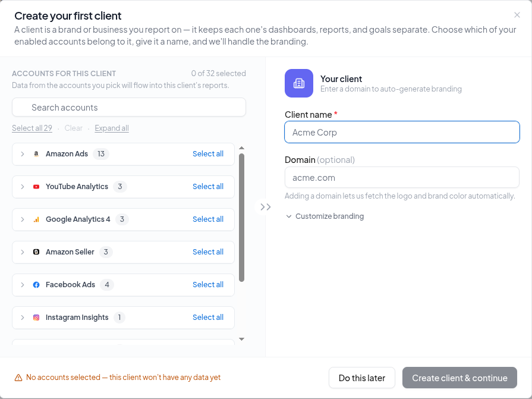Click the Domain input field
The image size is (532, 399).
tap(402, 177)
